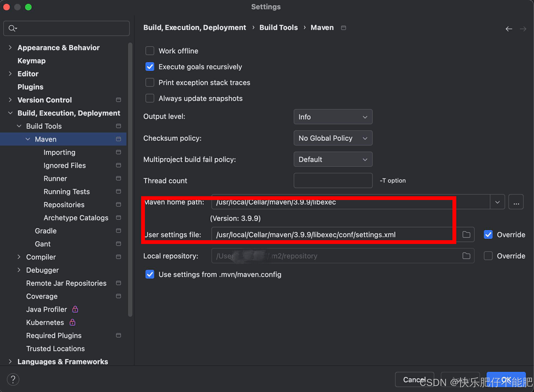
Task: Click the Build Tools breadcrumb
Action: click(x=278, y=28)
